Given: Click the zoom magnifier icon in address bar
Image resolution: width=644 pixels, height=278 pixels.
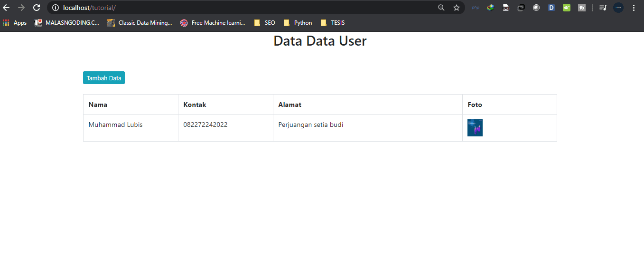Looking at the screenshot, I should click(x=441, y=8).
